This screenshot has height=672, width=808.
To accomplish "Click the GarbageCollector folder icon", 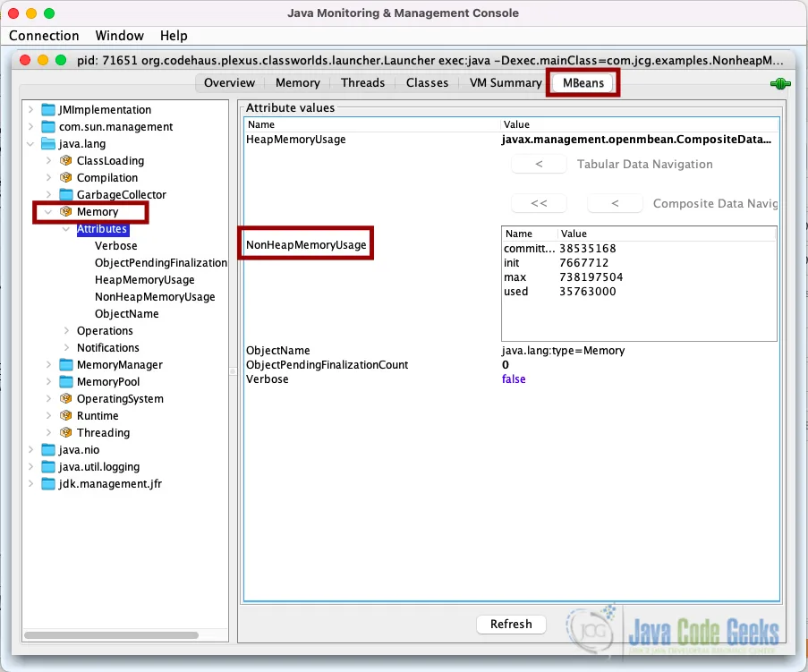I will click(x=66, y=195).
